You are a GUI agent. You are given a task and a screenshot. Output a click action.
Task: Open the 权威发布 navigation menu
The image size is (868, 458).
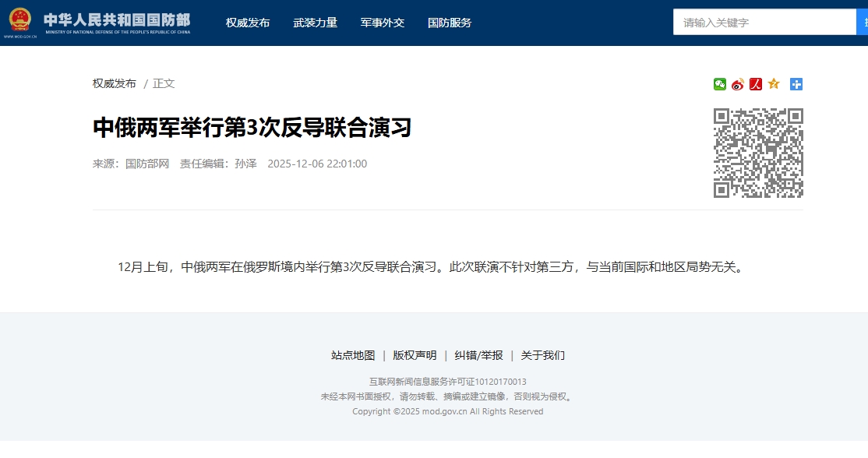point(248,23)
